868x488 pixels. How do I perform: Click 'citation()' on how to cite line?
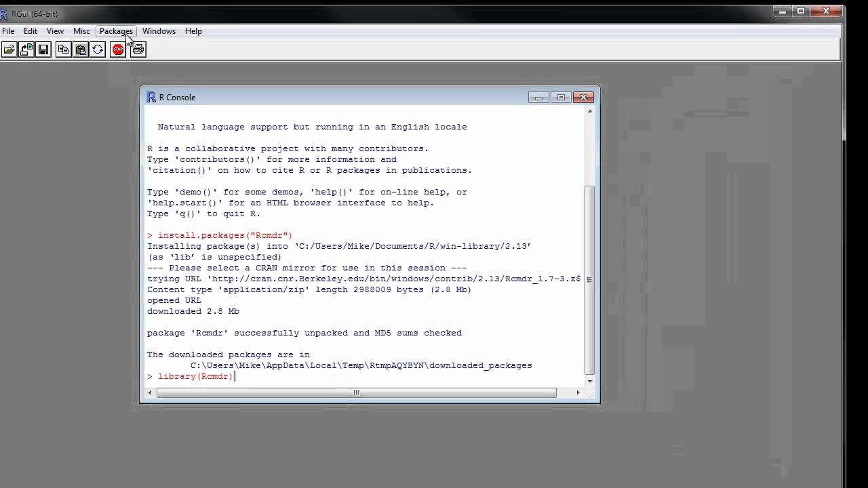point(310,170)
